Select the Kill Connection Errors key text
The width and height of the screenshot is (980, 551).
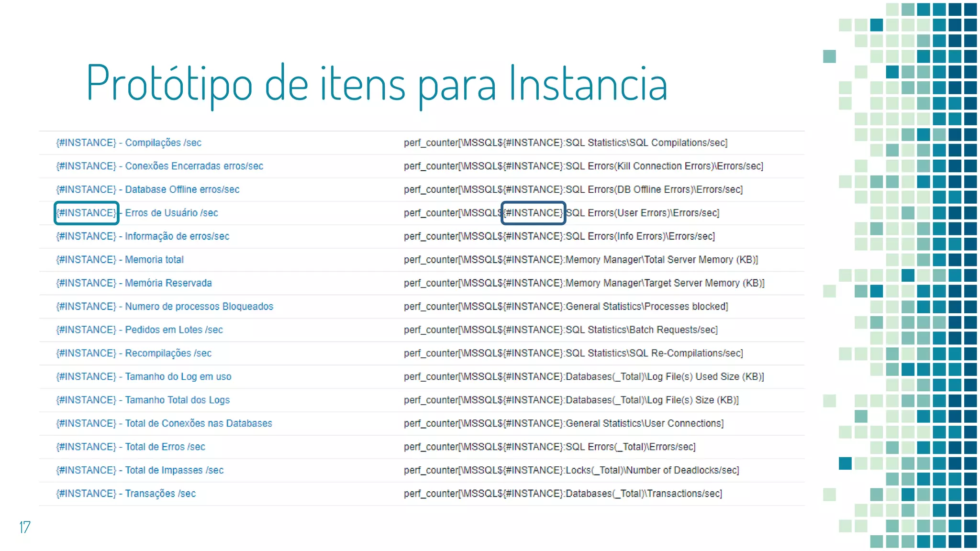point(583,166)
